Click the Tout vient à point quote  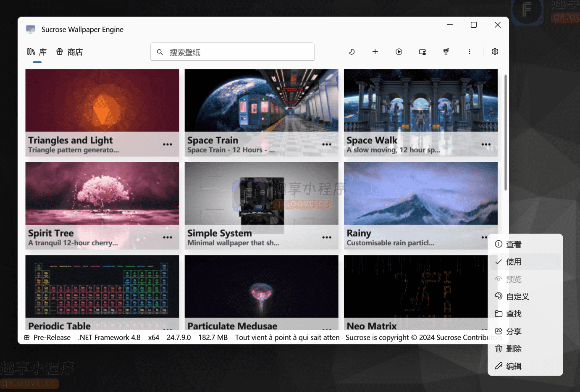288,337
